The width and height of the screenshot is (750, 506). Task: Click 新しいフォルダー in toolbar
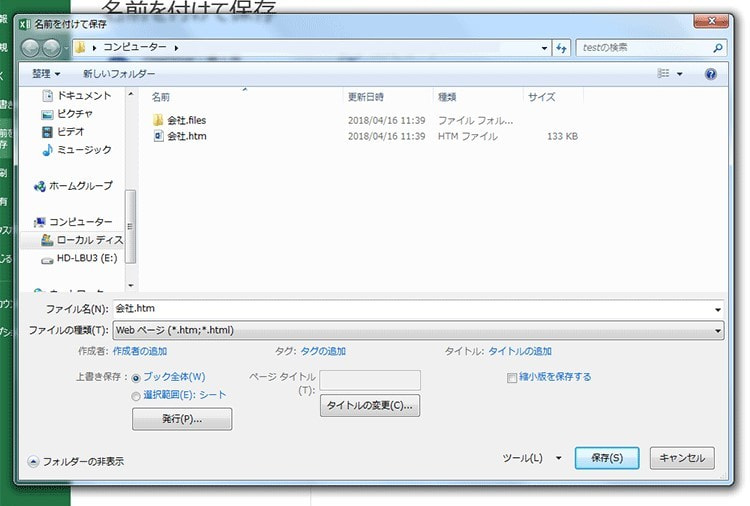119,74
